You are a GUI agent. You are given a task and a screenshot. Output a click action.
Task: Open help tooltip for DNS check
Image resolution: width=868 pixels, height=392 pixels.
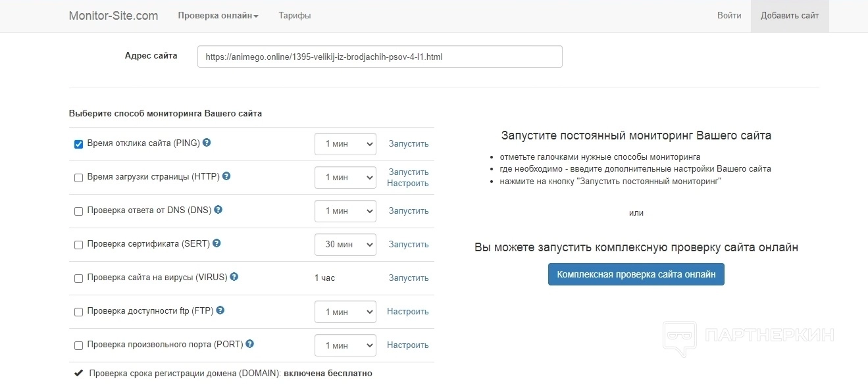(218, 210)
